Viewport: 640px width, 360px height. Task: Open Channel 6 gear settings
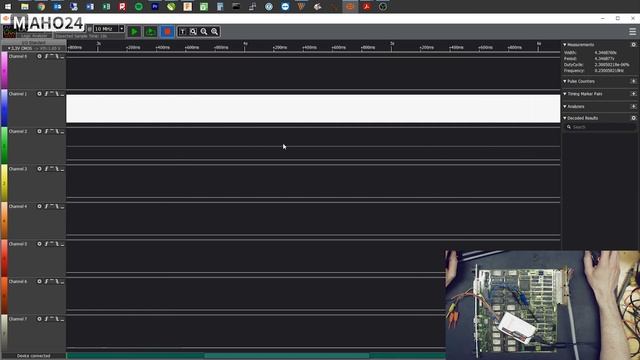39,282
